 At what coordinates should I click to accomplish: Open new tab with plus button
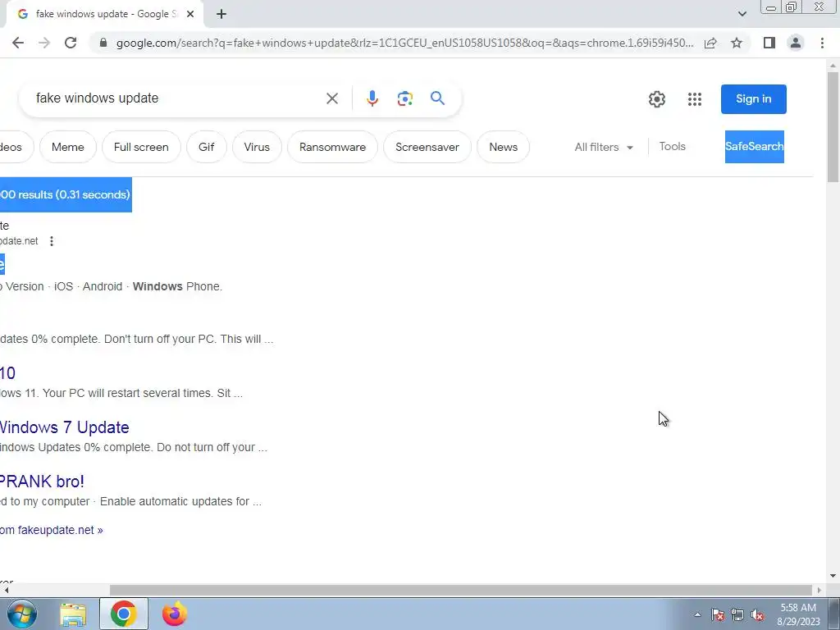coord(221,14)
